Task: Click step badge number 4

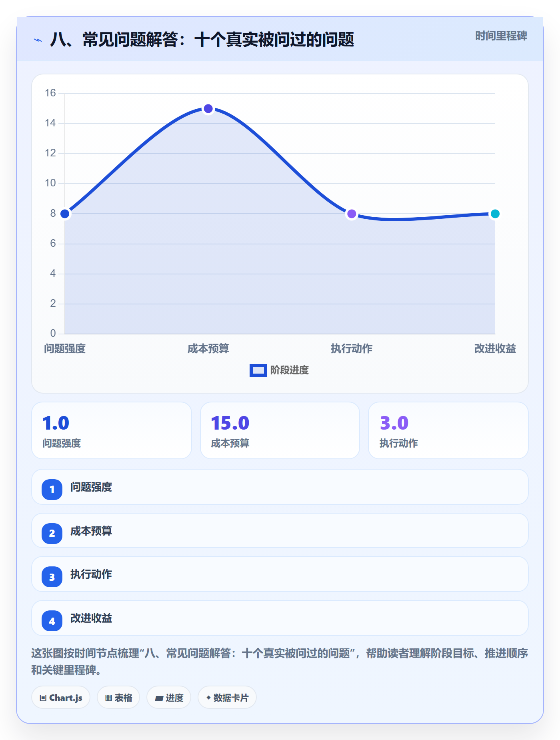Action: (x=52, y=621)
